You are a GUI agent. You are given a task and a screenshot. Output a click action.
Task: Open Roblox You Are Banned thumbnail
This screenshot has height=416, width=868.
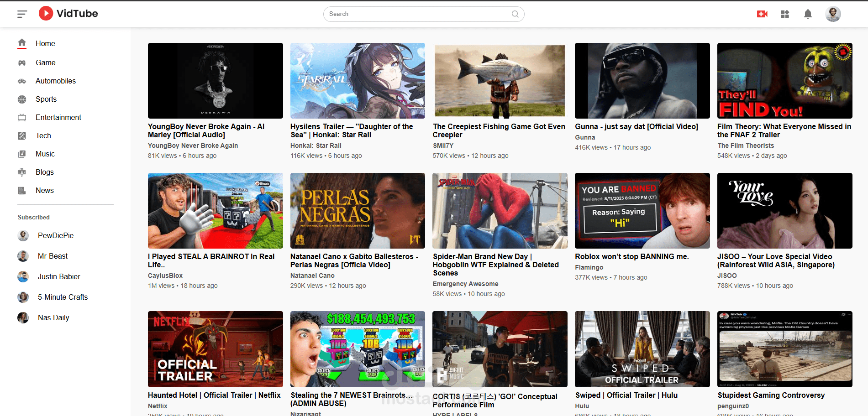point(642,211)
